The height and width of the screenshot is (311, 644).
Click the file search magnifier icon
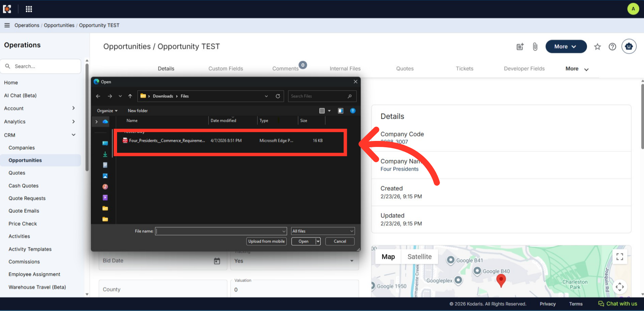[x=350, y=96]
